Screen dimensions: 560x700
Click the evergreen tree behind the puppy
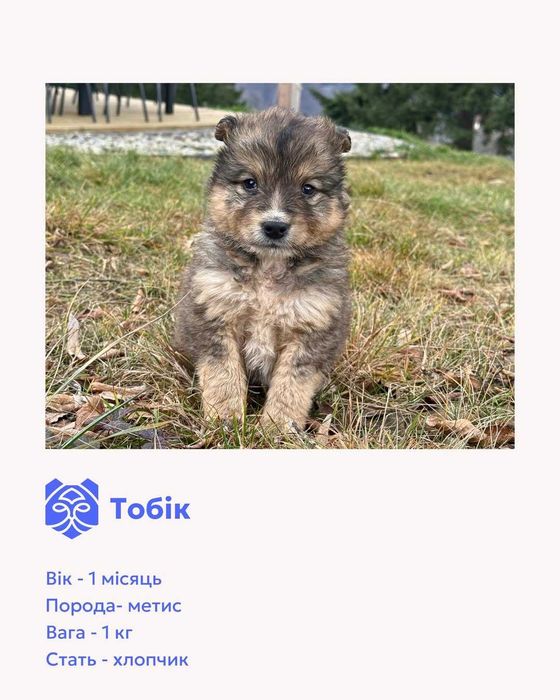coord(420,112)
